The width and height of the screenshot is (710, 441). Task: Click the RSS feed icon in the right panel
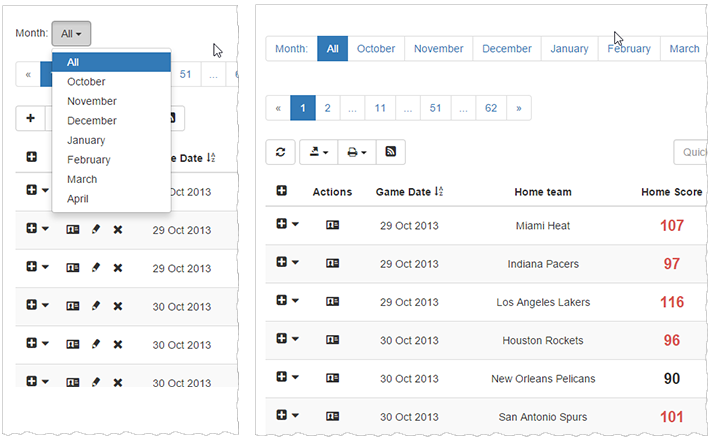pos(390,152)
